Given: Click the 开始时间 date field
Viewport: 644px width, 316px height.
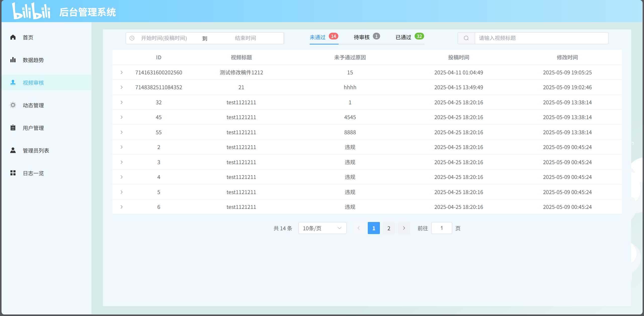Looking at the screenshot, I should (x=164, y=38).
